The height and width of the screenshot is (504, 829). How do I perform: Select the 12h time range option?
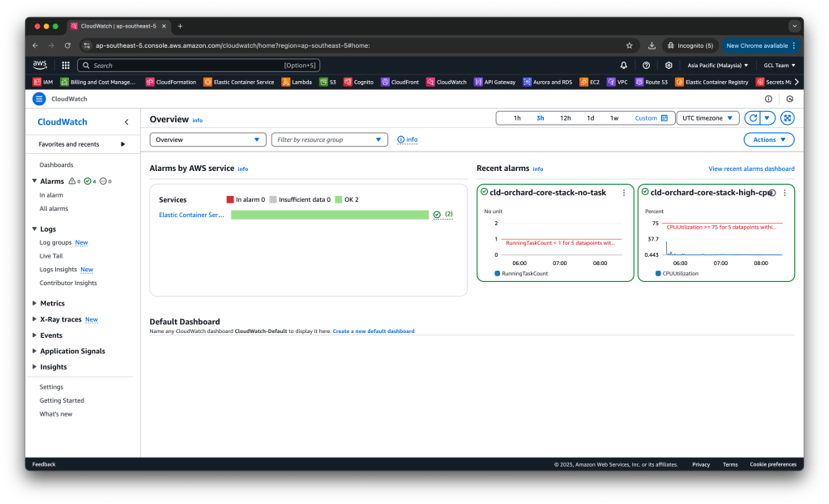(x=565, y=117)
